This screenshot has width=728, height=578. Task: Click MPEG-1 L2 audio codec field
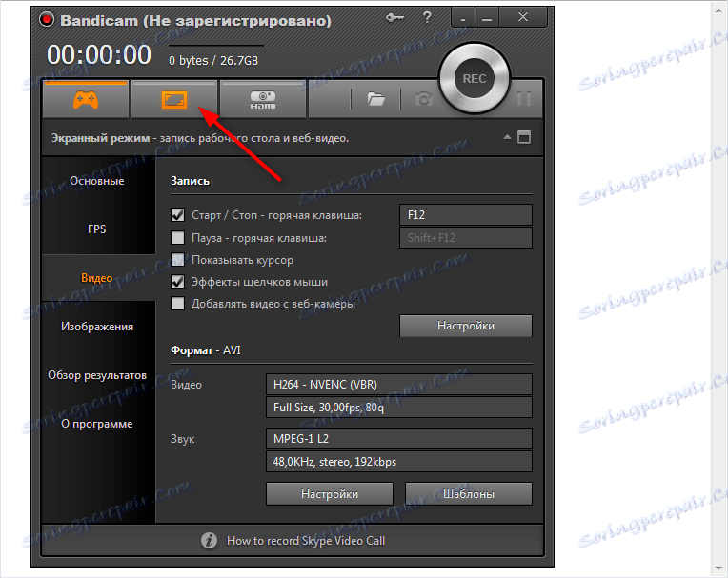(x=399, y=438)
